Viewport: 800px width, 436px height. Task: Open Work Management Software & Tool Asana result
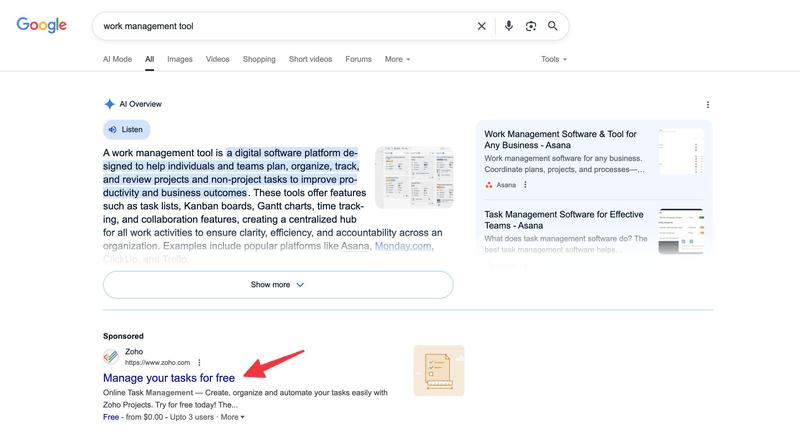[560, 139]
